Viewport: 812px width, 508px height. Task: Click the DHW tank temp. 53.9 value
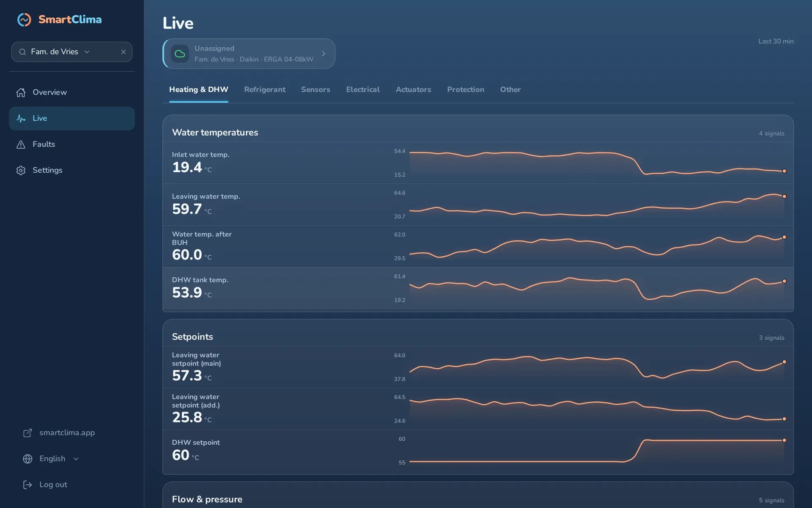(187, 293)
